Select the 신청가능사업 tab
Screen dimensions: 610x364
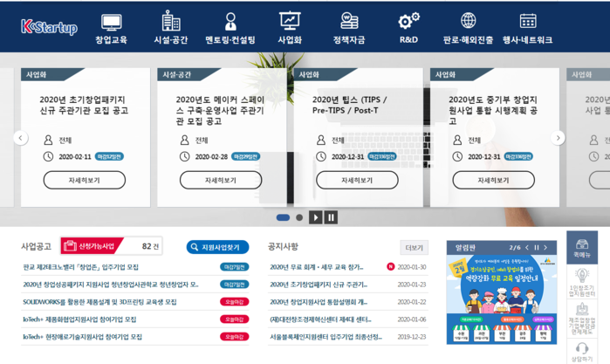tap(98, 247)
